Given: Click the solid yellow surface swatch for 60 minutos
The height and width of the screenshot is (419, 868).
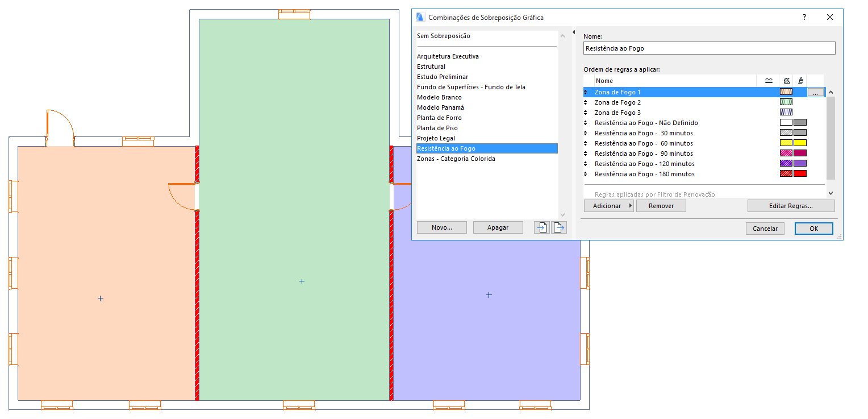Looking at the screenshot, I should coord(800,143).
